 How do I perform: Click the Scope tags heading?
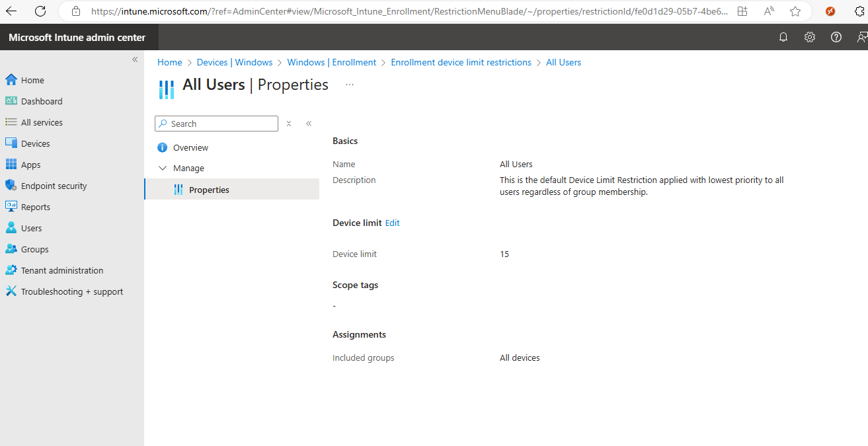point(356,285)
